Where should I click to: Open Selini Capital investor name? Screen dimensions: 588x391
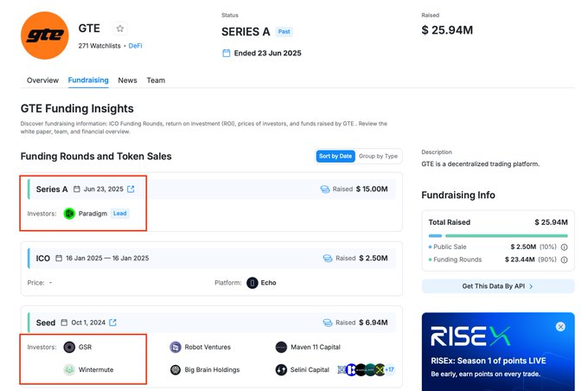coord(310,369)
